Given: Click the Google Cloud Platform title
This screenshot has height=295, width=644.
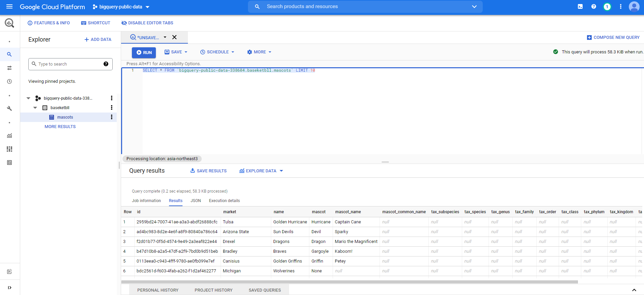Looking at the screenshot, I should pos(52,7).
